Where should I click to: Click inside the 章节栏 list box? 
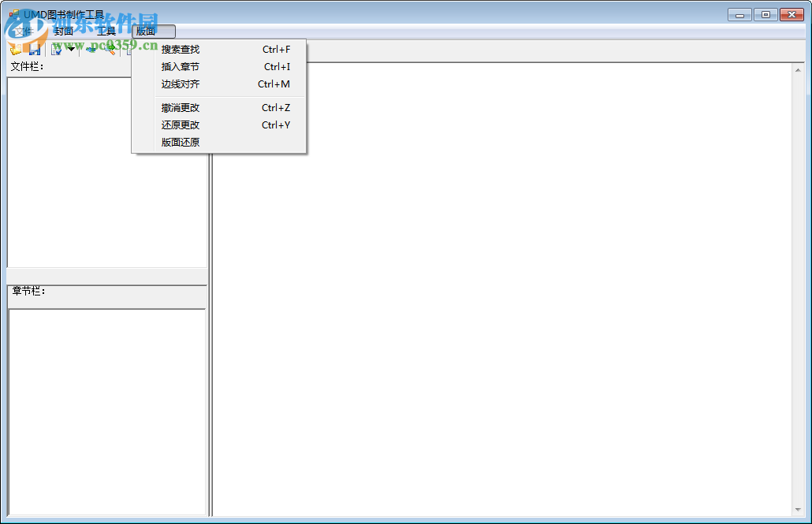point(107,411)
